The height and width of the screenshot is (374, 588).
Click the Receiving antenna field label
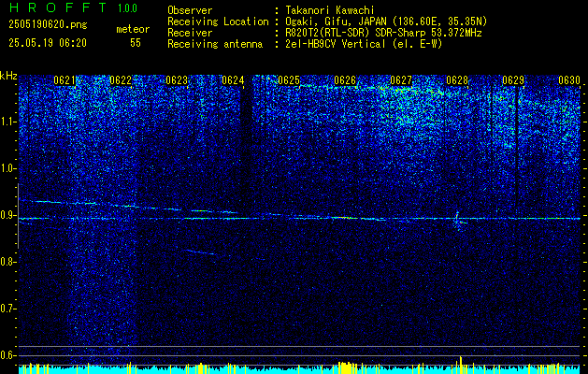pyautogui.click(x=215, y=44)
